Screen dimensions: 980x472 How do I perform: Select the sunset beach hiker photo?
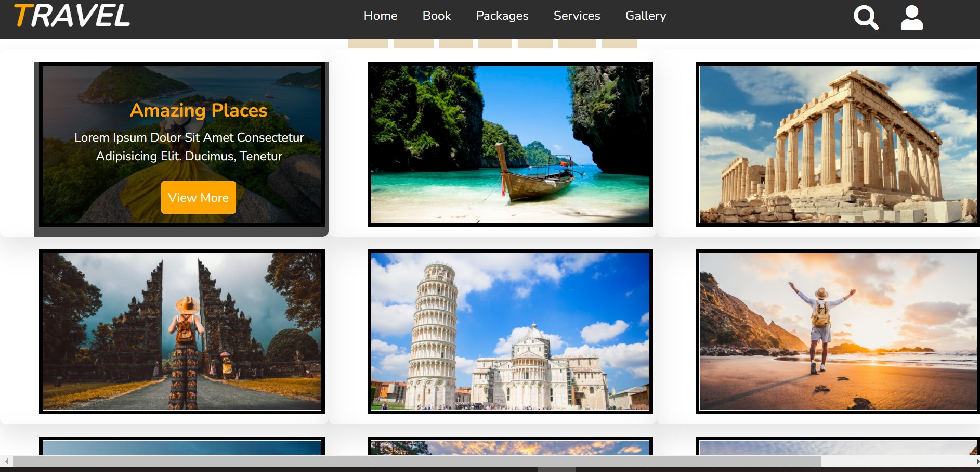click(x=837, y=331)
